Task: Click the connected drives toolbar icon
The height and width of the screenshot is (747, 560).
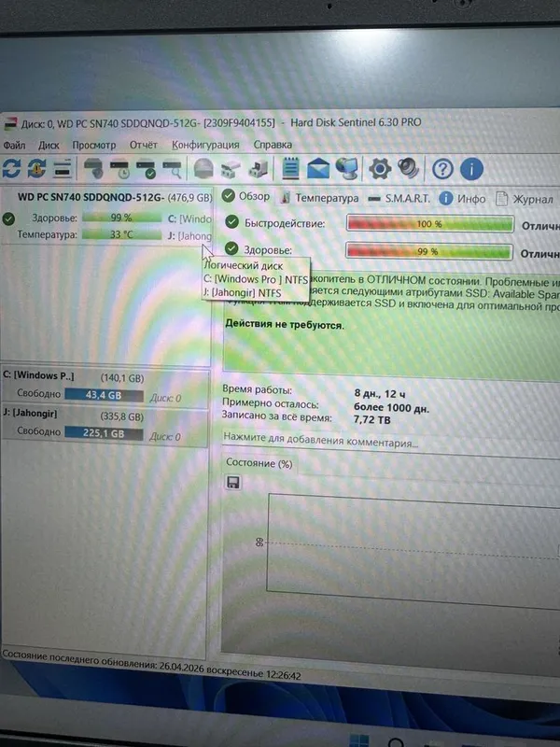Action: [x=231, y=169]
